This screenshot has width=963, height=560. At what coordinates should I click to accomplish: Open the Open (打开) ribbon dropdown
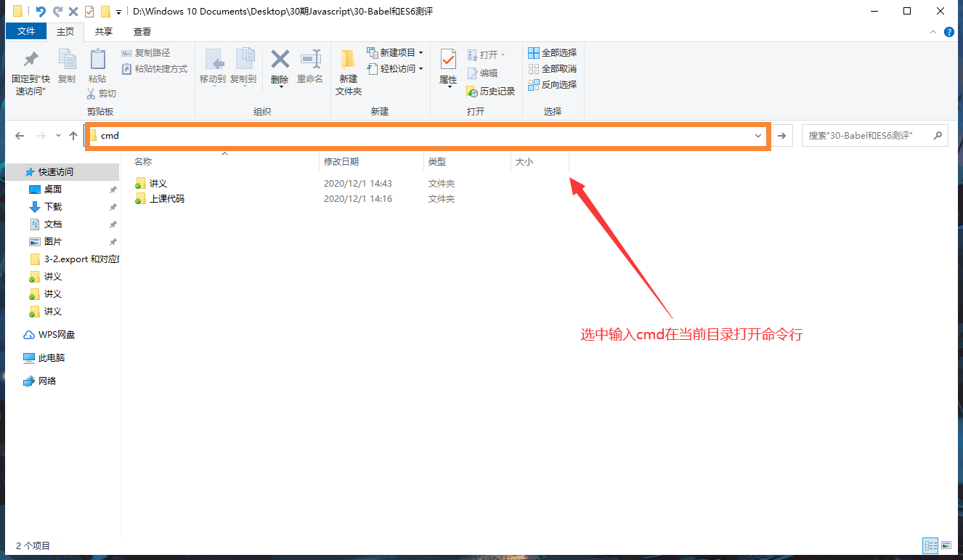pyautogui.click(x=486, y=54)
